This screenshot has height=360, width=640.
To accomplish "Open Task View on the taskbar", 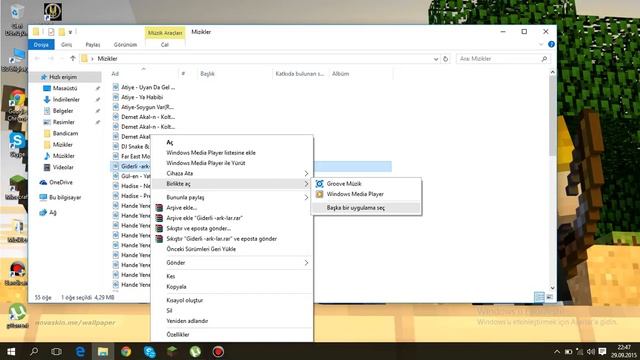I will click(x=57, y=351).
